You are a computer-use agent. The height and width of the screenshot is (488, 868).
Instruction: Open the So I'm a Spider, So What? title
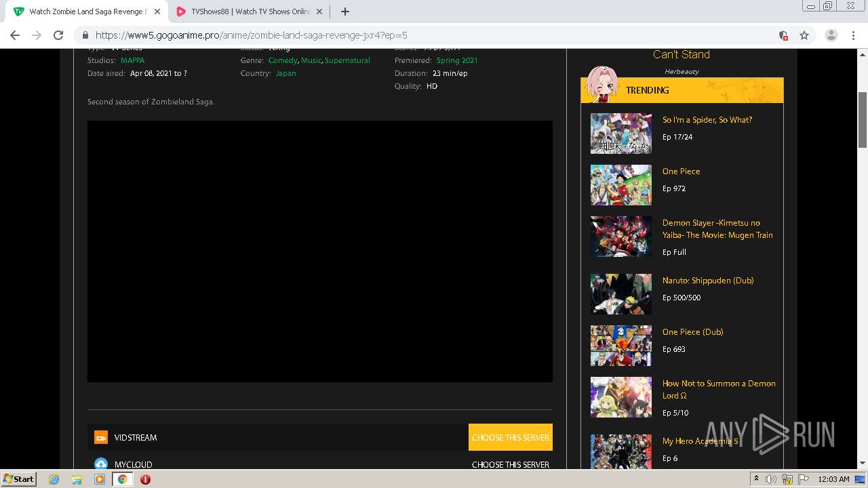pos(707,120)
